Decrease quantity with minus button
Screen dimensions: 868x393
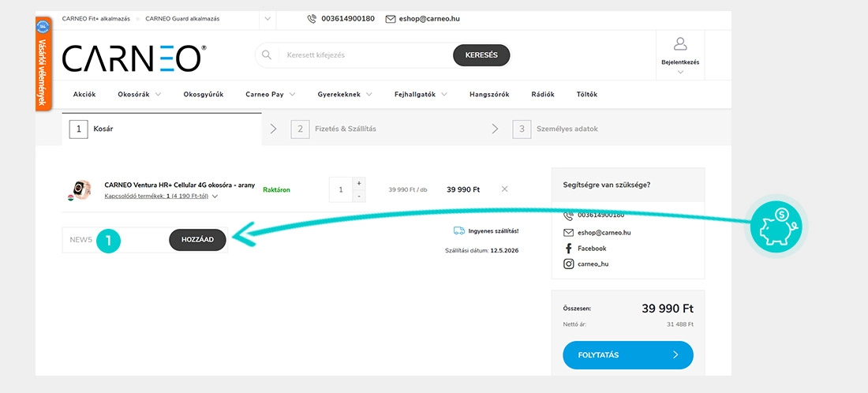click(x=359, y=196)
